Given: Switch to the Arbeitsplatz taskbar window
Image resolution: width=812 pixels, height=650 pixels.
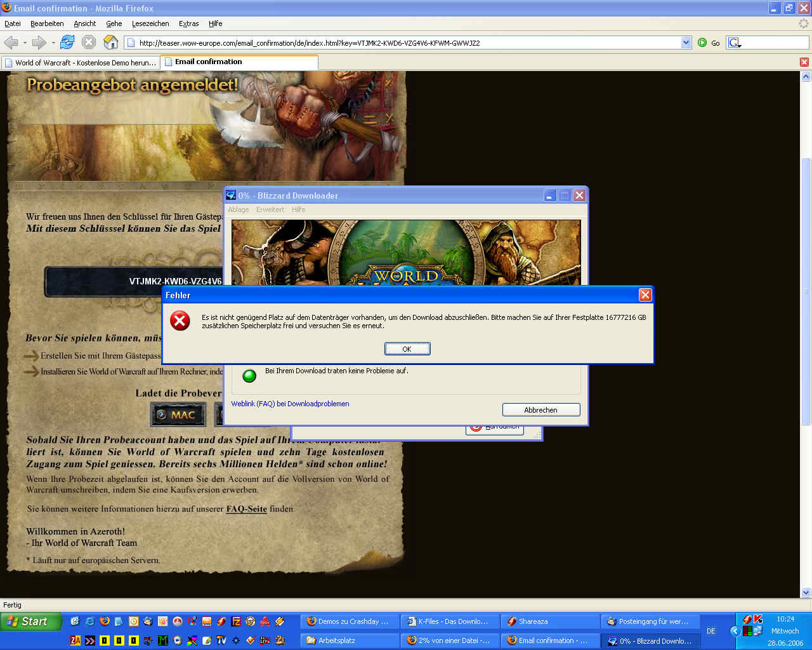Looking at the screenshot, I should pos(350,640).
